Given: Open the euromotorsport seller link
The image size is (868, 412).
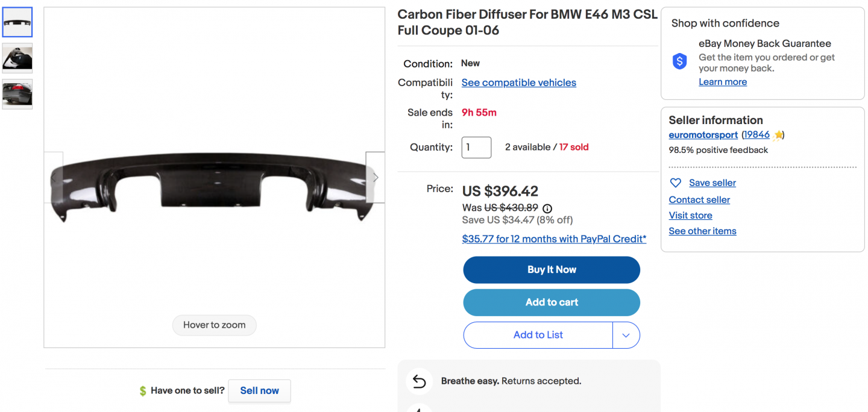Looking at the screenshot, I should click(703, 135).
